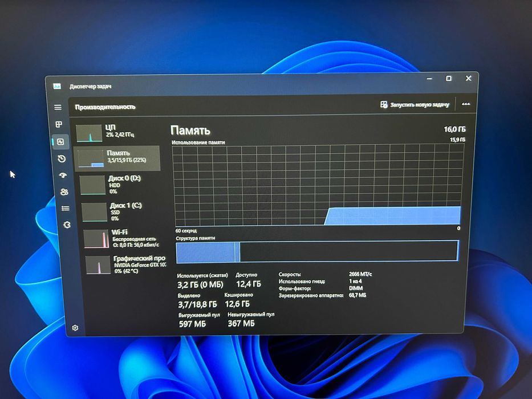
Task: Open the Services sidebar icon
Action: pos(67,225)
